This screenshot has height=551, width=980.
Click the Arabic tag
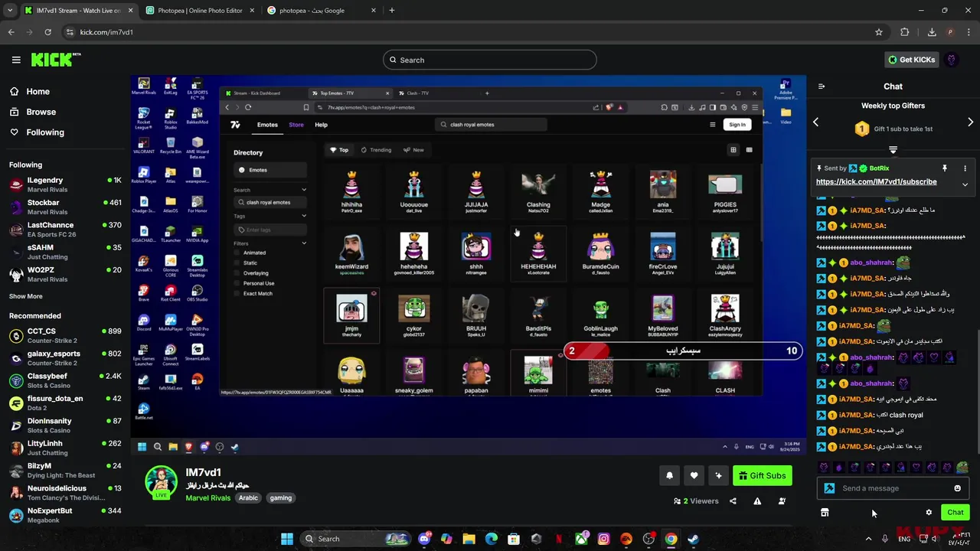(248, 498)
